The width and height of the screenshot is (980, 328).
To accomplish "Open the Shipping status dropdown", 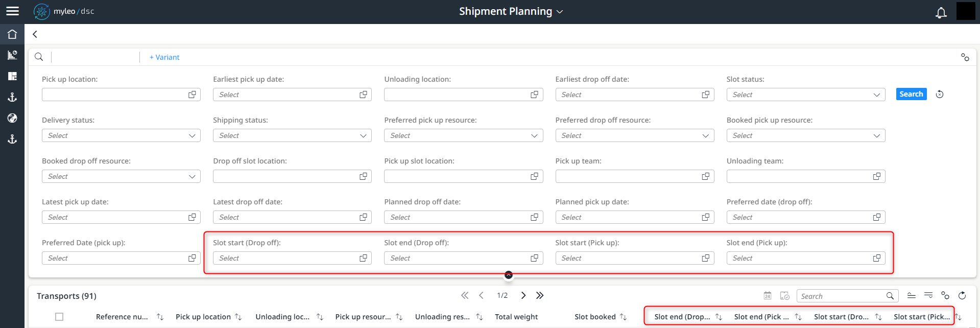I will point(363,135).
